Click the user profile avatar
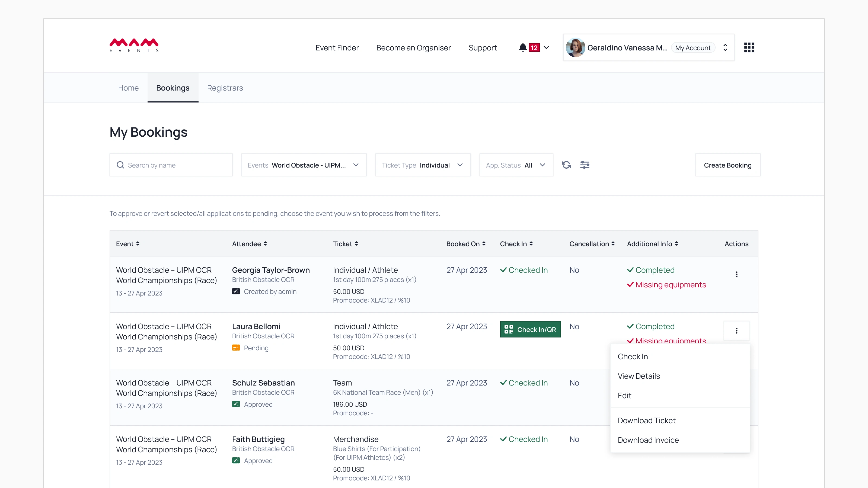 [575, 47]
